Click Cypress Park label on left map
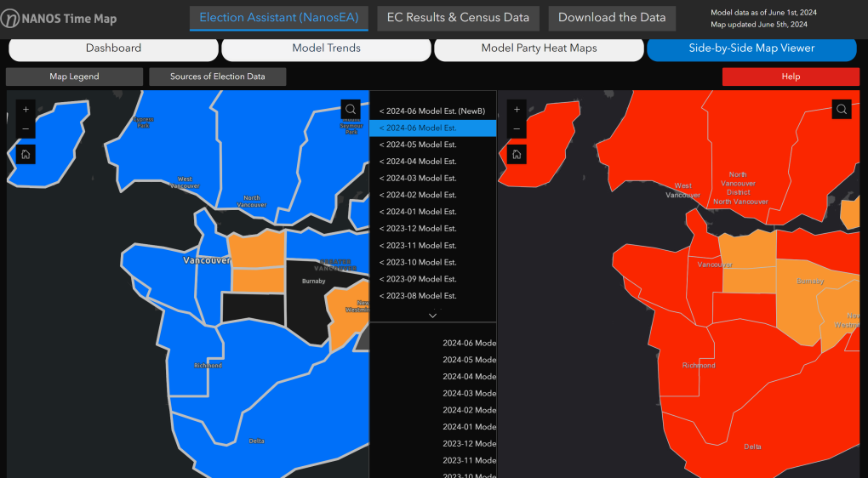 (x=143, y=122)
